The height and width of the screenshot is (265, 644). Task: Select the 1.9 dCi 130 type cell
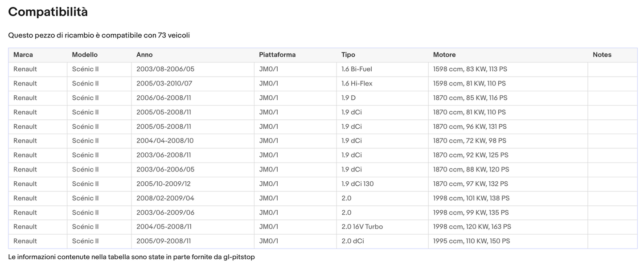tap(358, 183)
